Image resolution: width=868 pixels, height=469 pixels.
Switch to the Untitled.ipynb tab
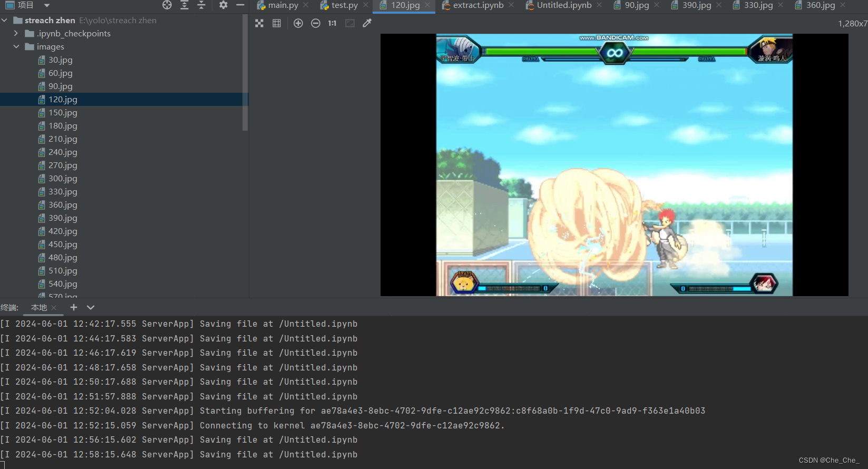click(563, 5)
